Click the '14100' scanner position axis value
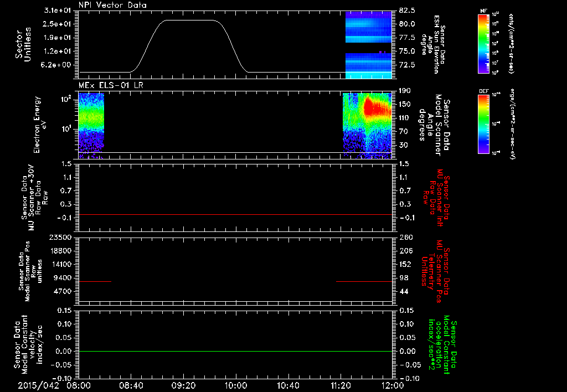The image size is (567, 392). (x=61, y=264)
